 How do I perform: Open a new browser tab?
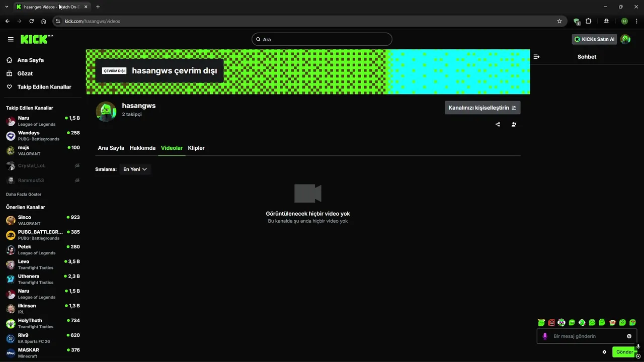(x=98, y=7)
